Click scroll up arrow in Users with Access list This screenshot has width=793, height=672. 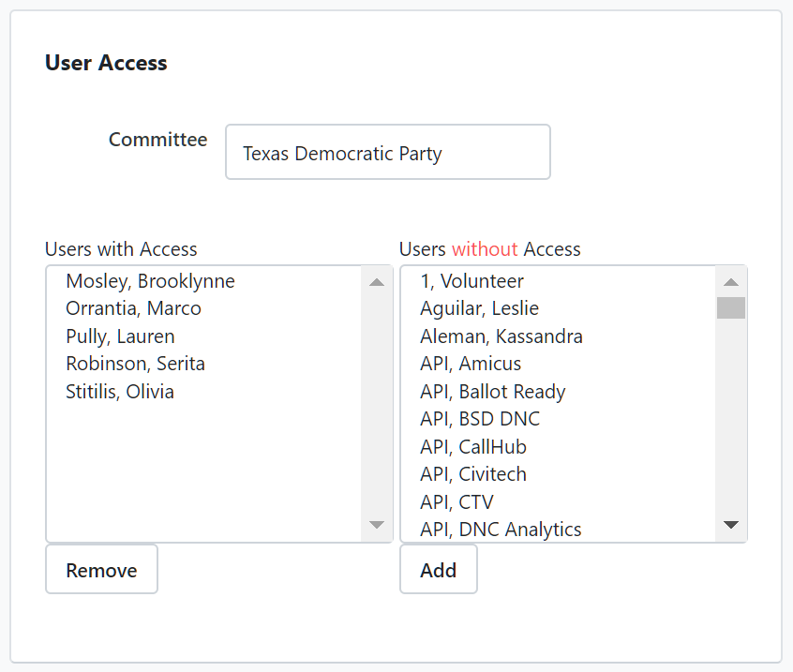(377, 282)
